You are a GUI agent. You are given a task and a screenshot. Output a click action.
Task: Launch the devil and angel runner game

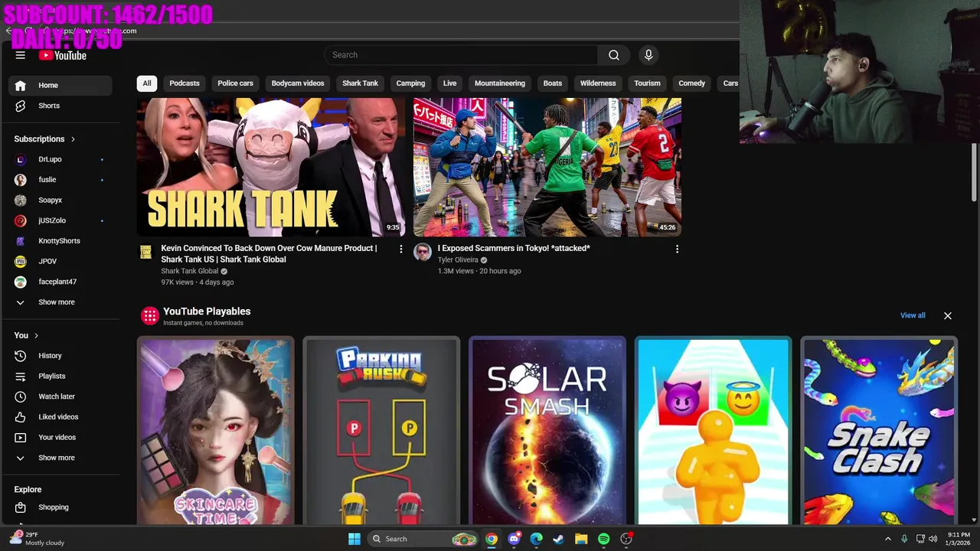pos(713,431)
